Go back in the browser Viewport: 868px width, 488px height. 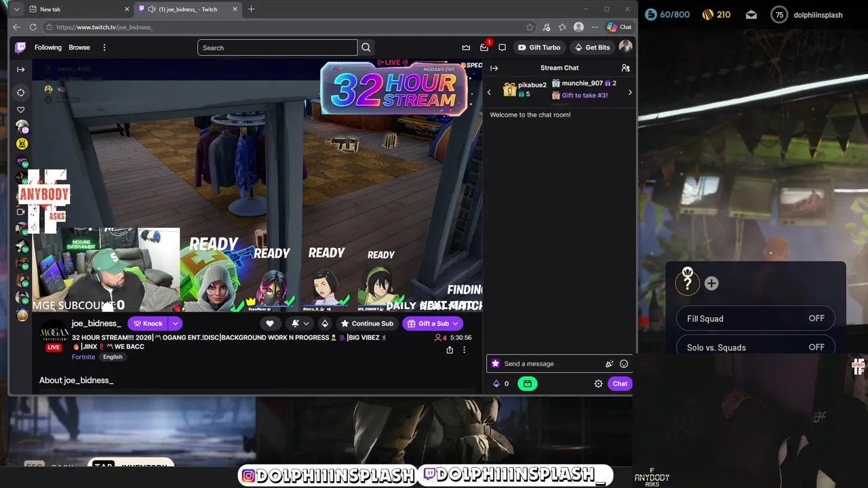click(16, 27)
